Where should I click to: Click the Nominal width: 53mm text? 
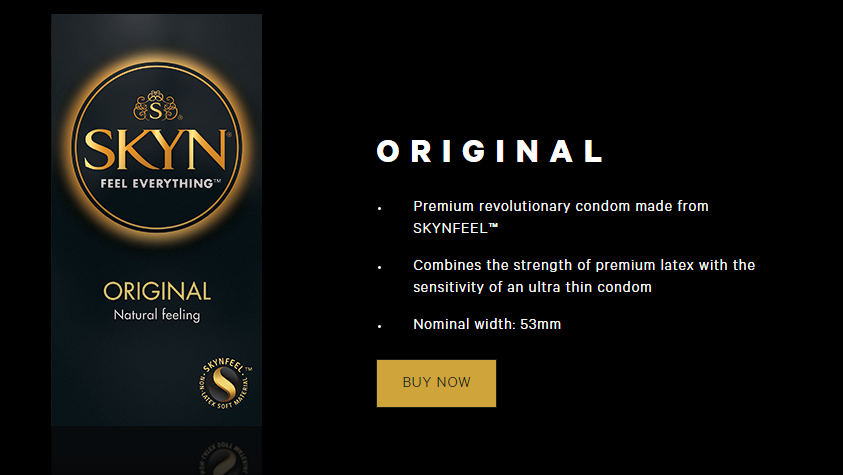[487, 324]
